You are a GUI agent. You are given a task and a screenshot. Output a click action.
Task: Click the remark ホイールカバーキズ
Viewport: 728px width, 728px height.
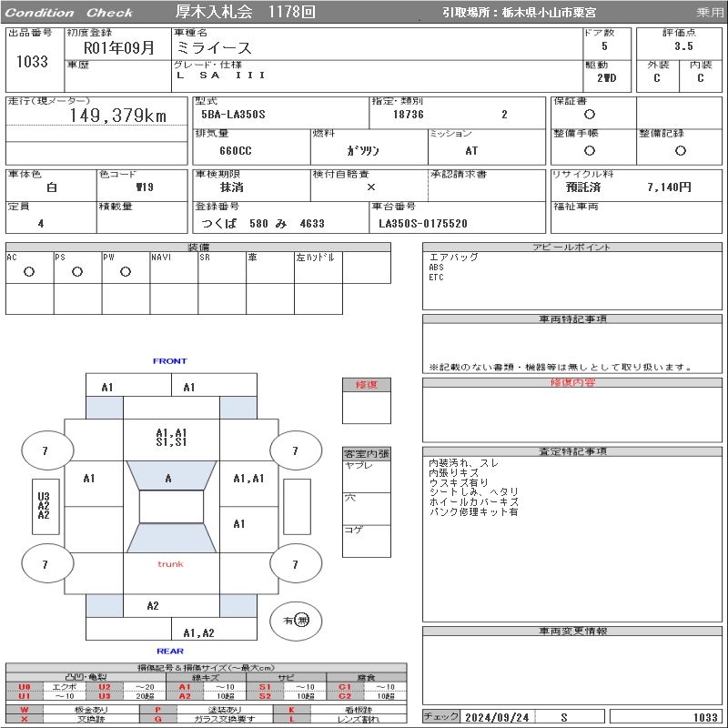[x=473, y=502]
